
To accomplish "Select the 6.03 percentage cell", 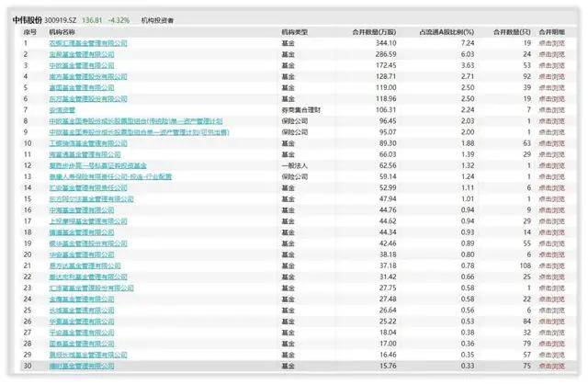I will point(468,54).
